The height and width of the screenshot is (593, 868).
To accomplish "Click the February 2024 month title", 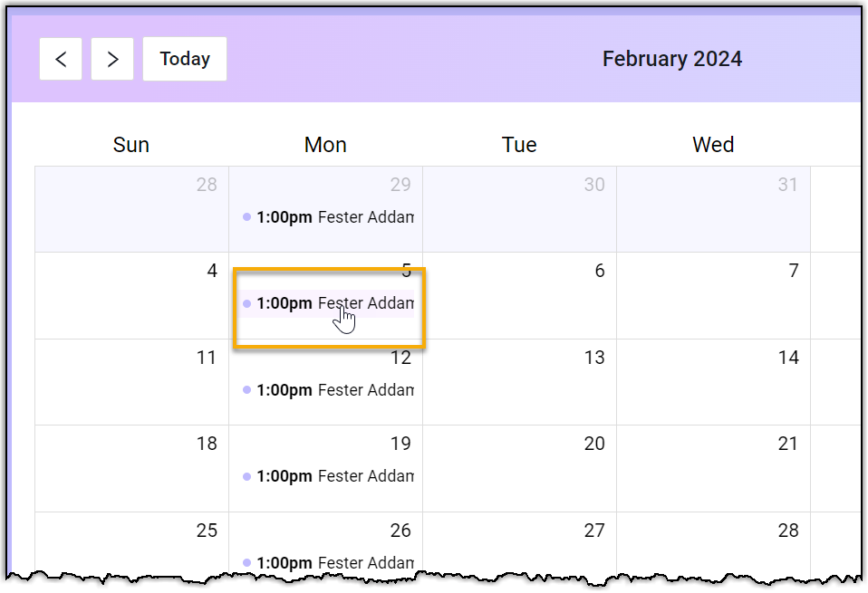I will (672, 59).
